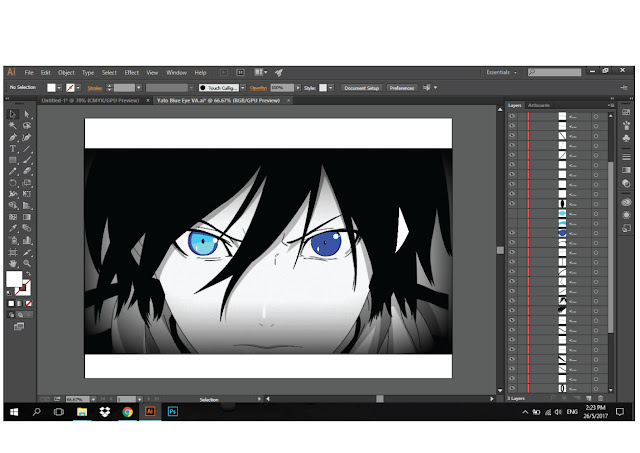Activate the Type tool
This screenshot has height=453, width=640.
13,149
